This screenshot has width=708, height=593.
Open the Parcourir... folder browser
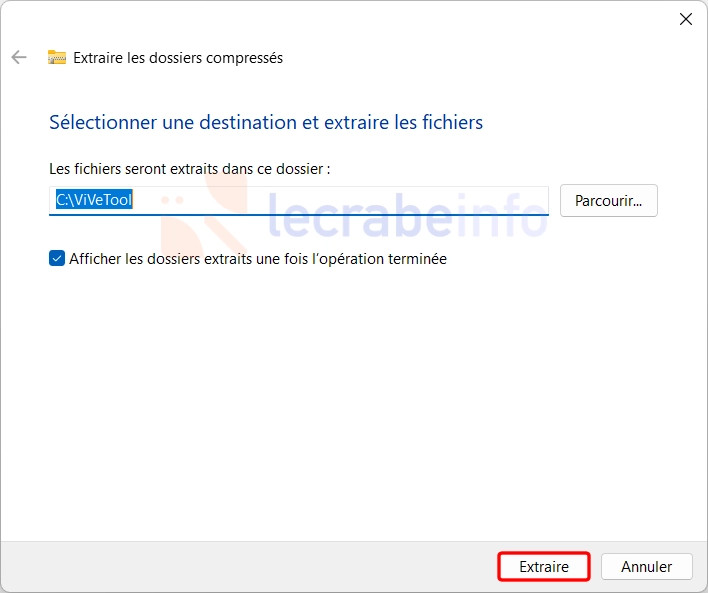tap(609, 201)
